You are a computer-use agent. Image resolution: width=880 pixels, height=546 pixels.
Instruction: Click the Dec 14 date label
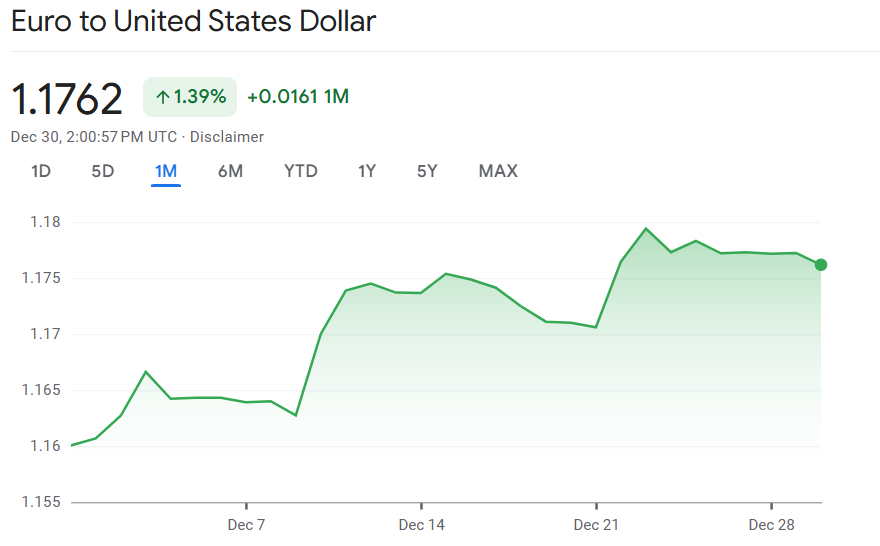(x=421, y=525)
